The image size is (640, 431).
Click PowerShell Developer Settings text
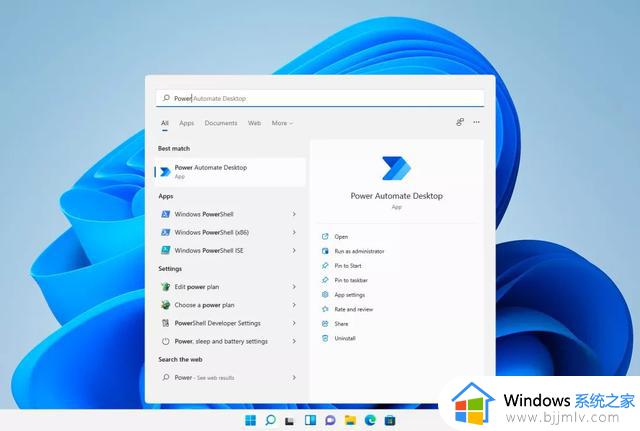tap(218, 323)
